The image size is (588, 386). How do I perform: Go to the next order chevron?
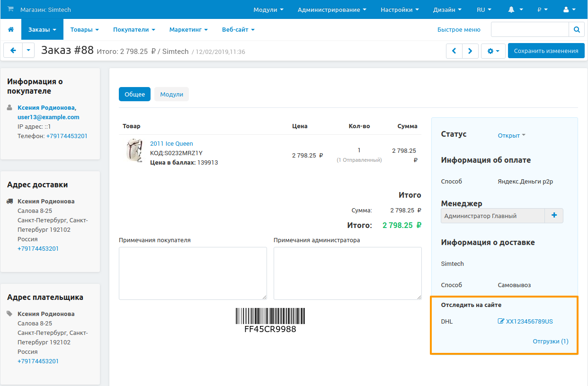[x=470, y=51]
